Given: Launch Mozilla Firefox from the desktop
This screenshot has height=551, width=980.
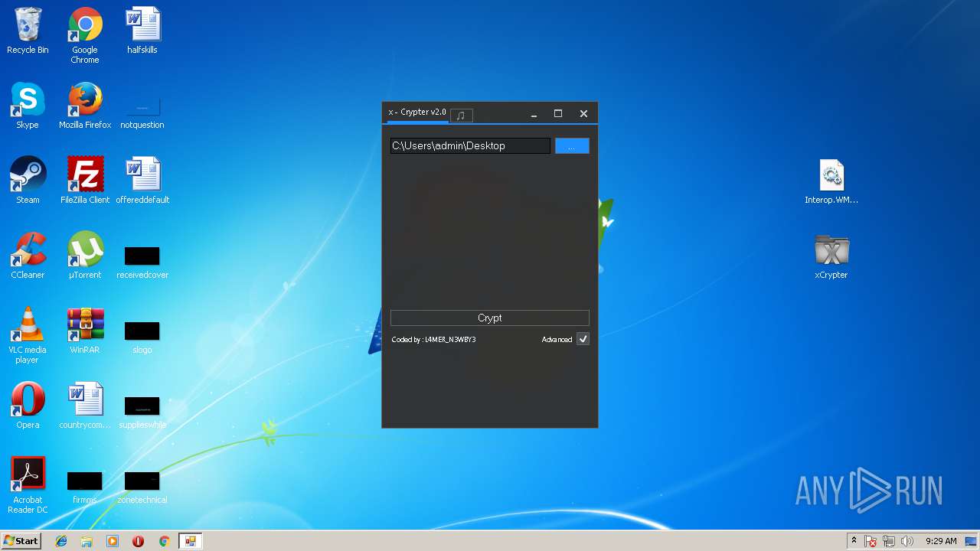Looking at the screenshot, I should coord(85,106).
